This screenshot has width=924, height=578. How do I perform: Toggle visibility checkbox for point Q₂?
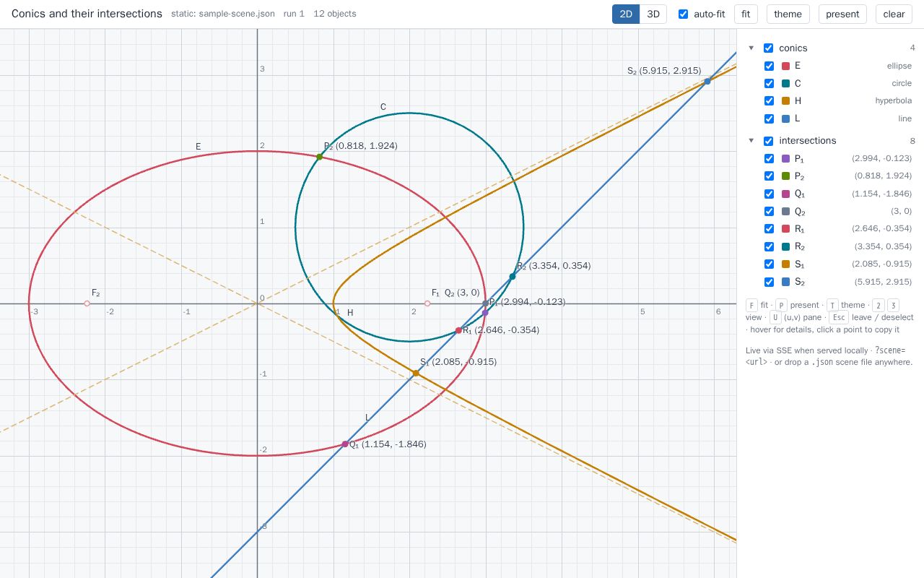coord(769,211)
